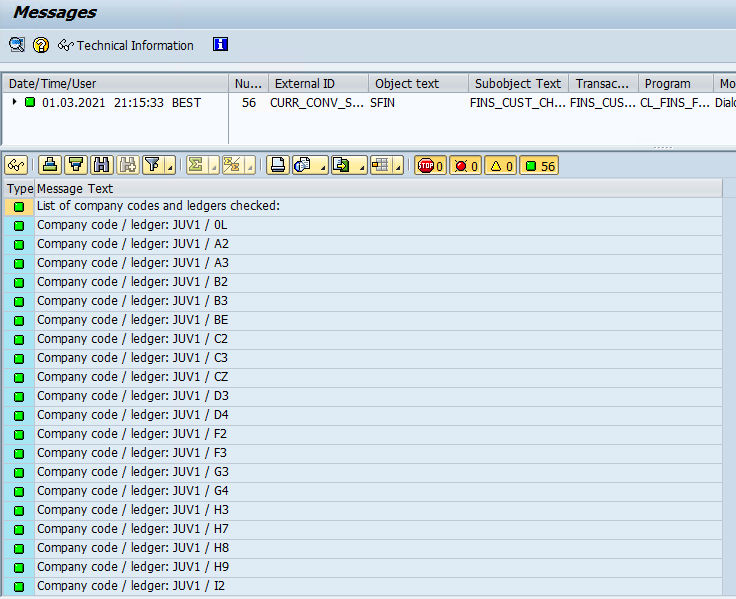Screen dimensions: 736x599
Task: Click the Total sigma icon
Action: click(x=196, y=165)
